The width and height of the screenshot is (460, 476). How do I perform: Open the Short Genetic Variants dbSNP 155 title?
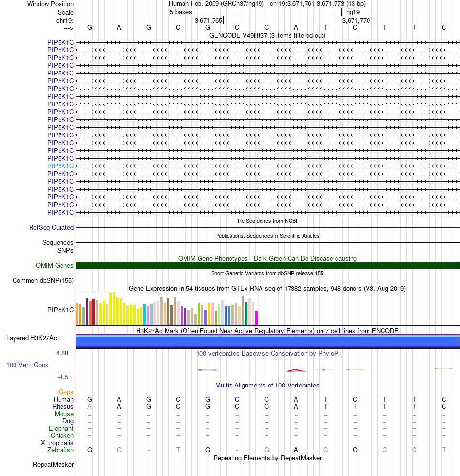point(267,273)
